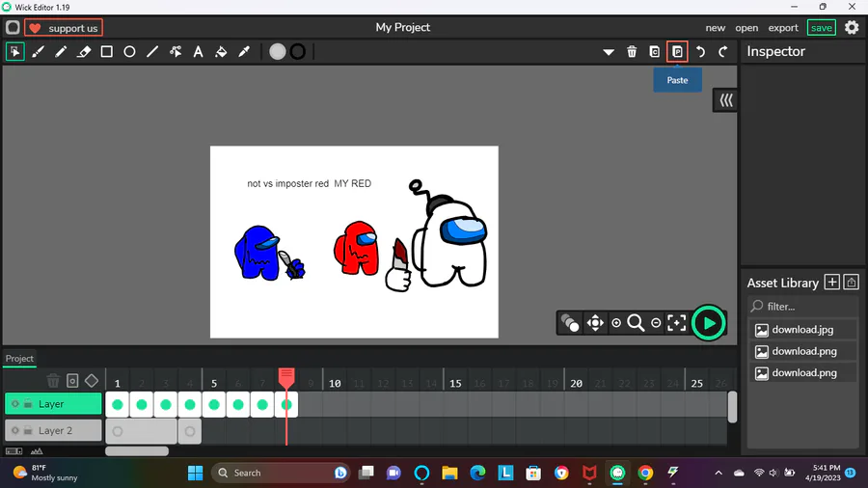Image resolution: width=868 pixels, height=488 pixels.
Task: Select the Brush tool
Action: click(x=38, y=51)
